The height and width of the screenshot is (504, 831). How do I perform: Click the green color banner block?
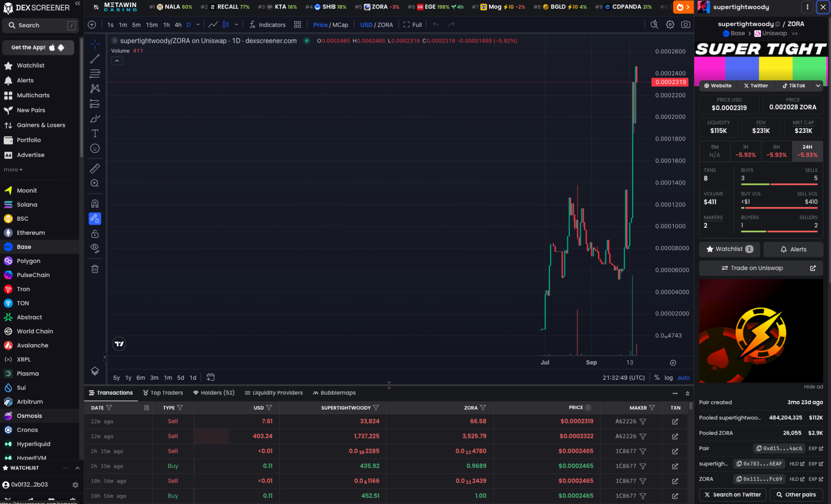click(809, 69)
